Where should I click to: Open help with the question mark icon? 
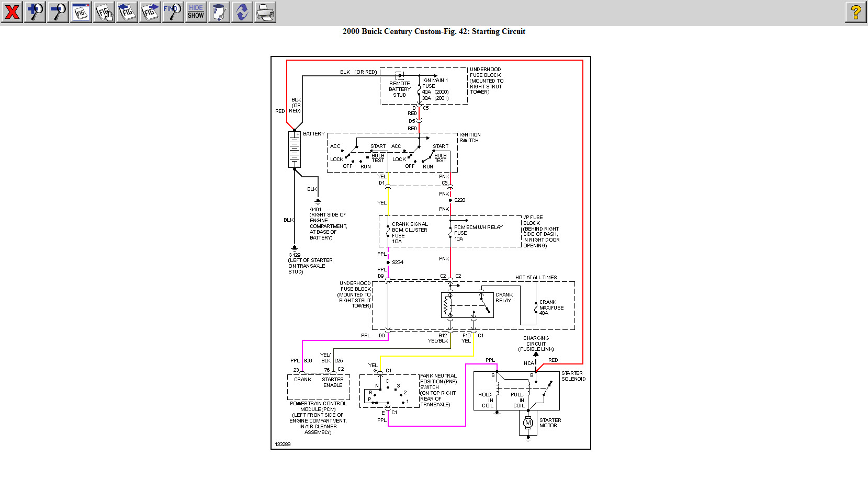point(856,12)
